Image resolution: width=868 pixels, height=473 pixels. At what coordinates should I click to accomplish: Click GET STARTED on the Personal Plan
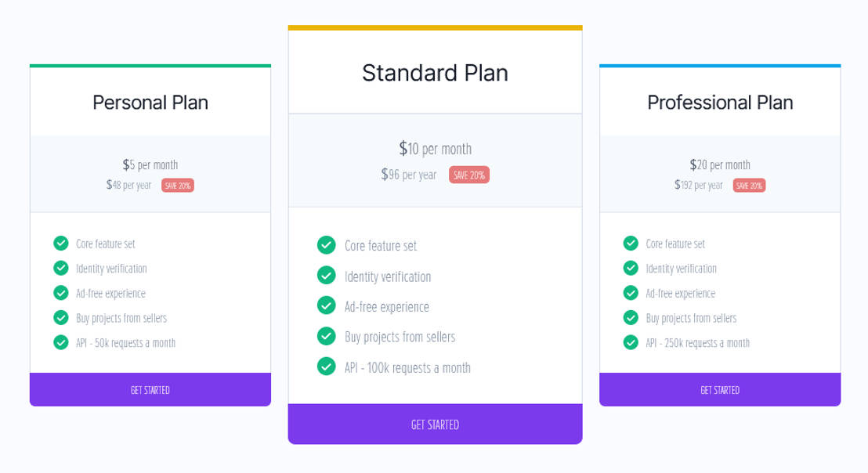coord(150,389)
